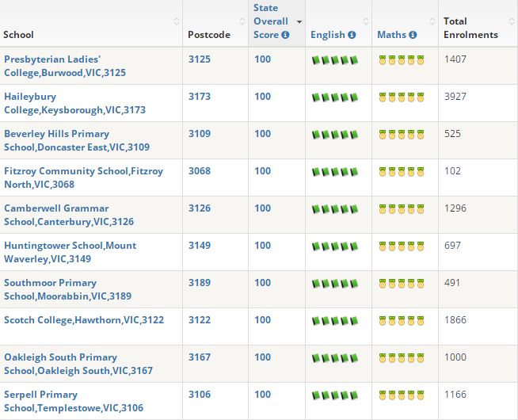518x420 pixels.
Task: Click info icon next to English header
Action: click(x=352, y=35)
